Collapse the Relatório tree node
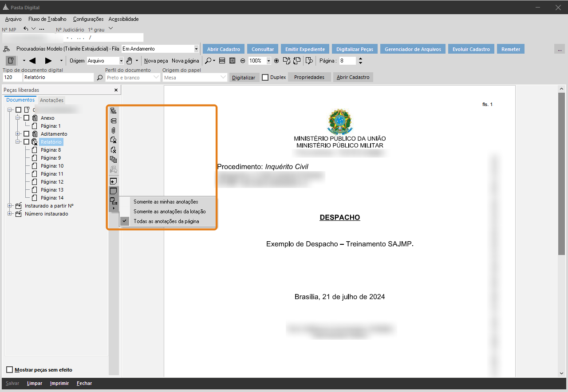 (18, 142)
